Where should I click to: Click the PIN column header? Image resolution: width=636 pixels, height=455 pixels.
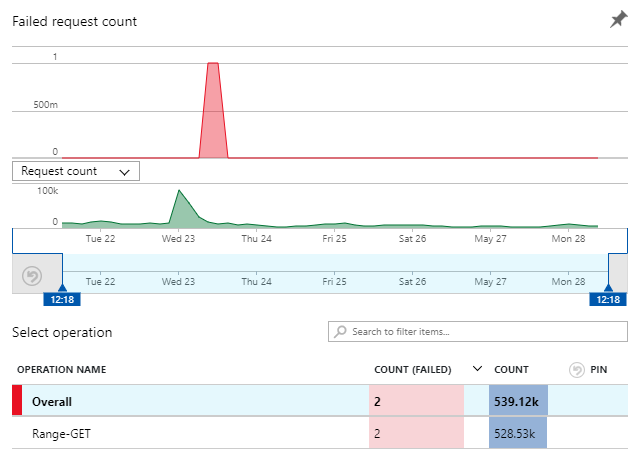click(x=599, y=369)
